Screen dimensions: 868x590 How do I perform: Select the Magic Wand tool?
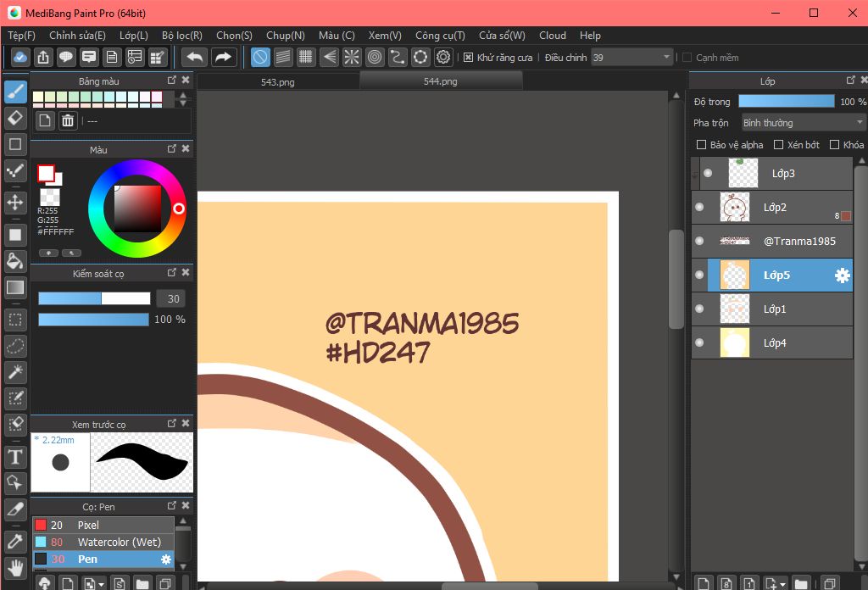tap(15, 372)
